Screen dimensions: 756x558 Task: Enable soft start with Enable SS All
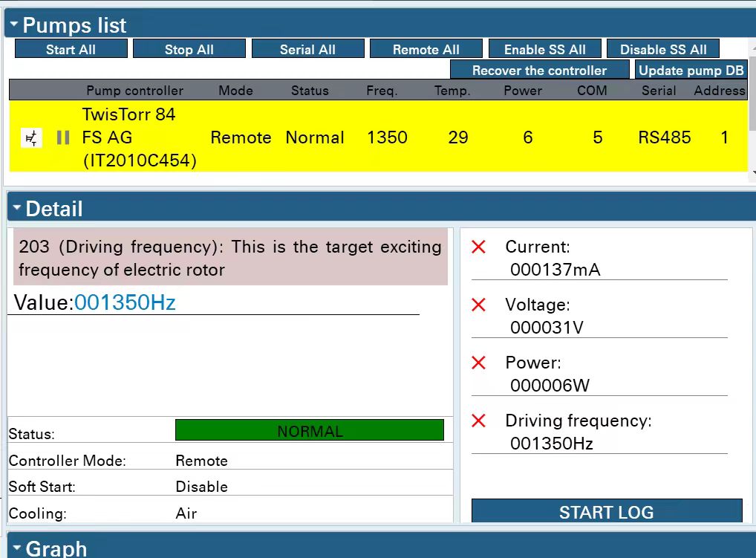click(544, 50)
